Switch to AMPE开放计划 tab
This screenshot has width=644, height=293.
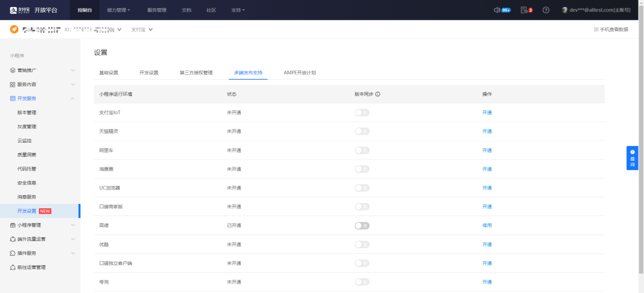[299, 73]
